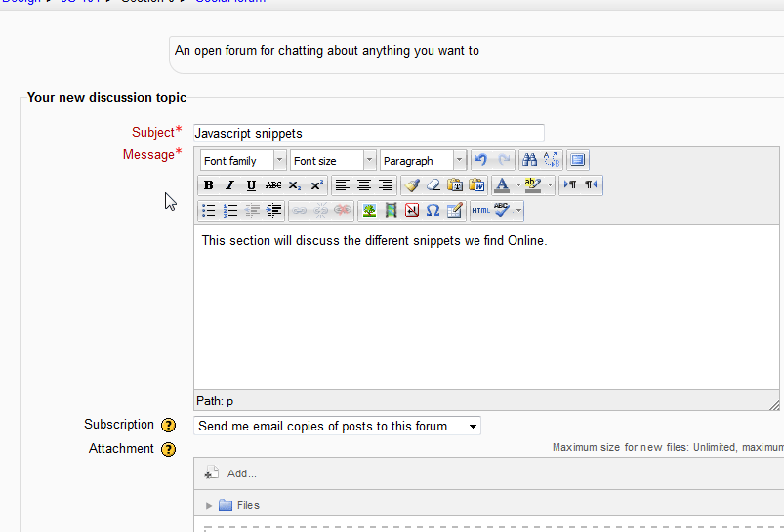Open the text color picker arrow
The image size is (784, 532).
tap(518, 185)
